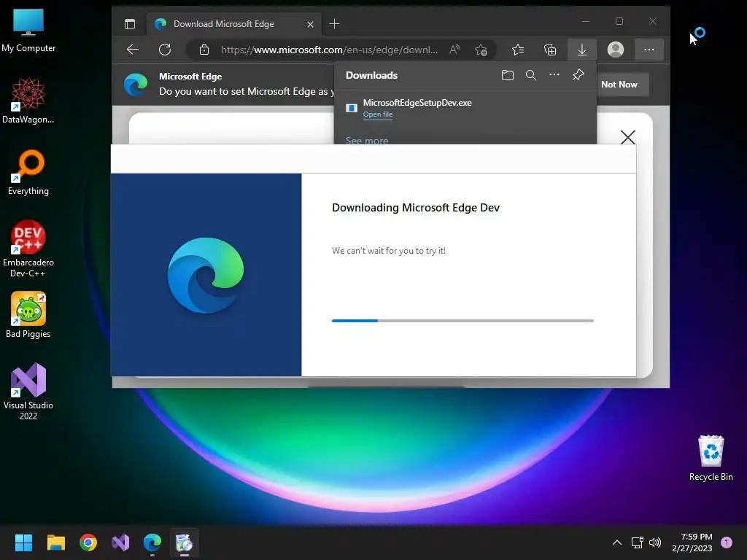
Task: Click MicrosoftEdgeSetupDev.exe download entry
Action: point(465,108)
